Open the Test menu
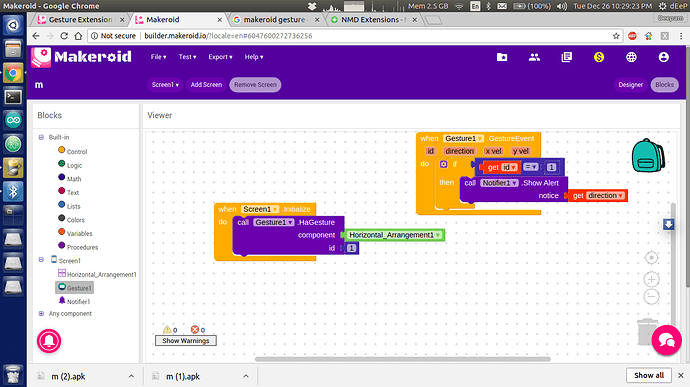Viewport: 690px width, 387px height. click(187, 57)
